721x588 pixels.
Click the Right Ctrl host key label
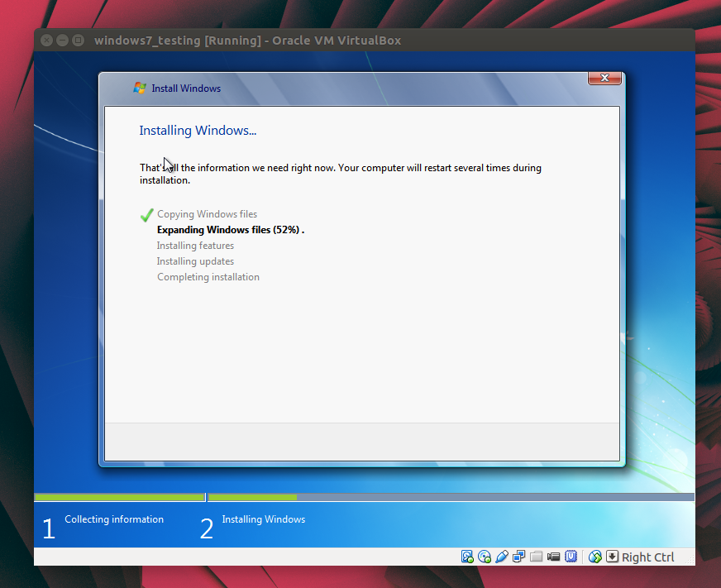point(648,557)
